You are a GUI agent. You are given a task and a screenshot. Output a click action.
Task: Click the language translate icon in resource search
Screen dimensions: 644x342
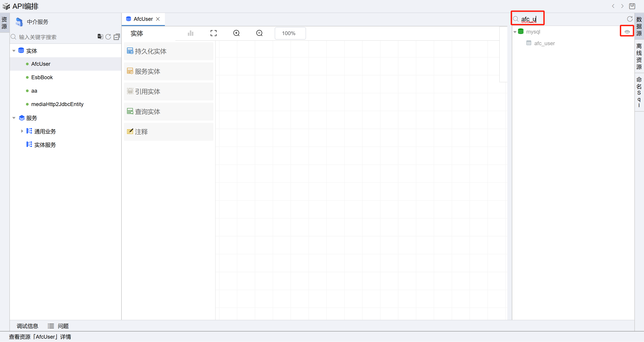point(100,37)
